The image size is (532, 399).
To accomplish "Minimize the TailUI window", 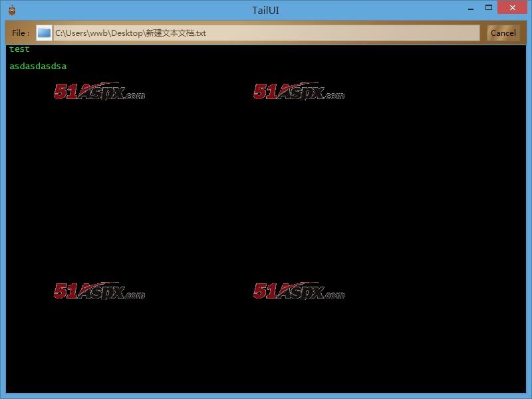I will pos(471,8).
